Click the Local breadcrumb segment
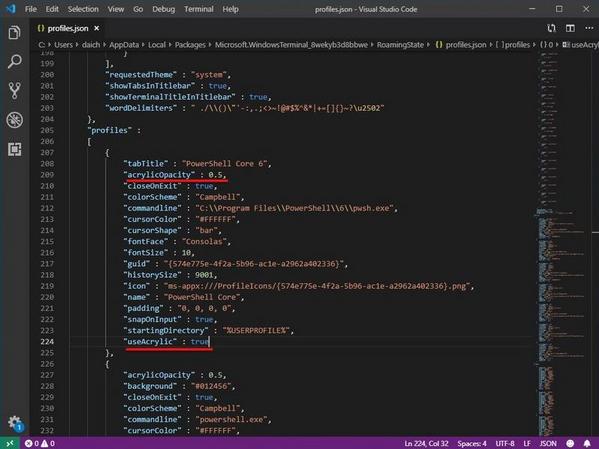This screenshot has height=449, width=599. coord(157,45)
